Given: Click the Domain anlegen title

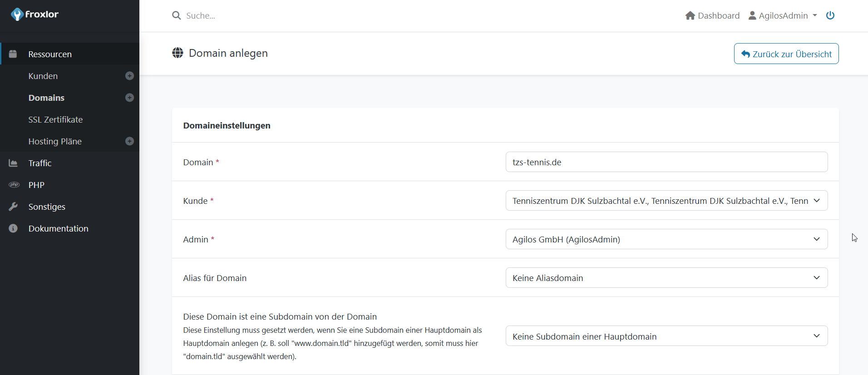Looking at the screenshot, I should click(x=228, y=53).
